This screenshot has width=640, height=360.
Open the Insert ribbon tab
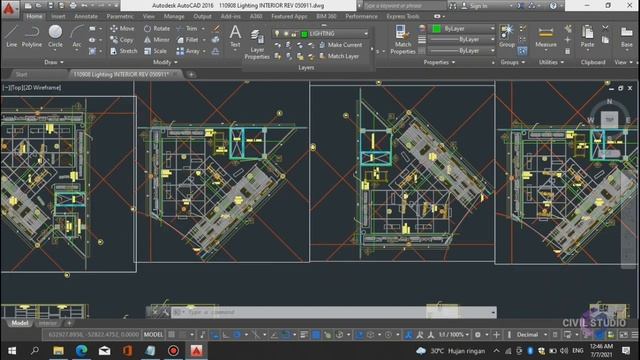tap(58, 16)
